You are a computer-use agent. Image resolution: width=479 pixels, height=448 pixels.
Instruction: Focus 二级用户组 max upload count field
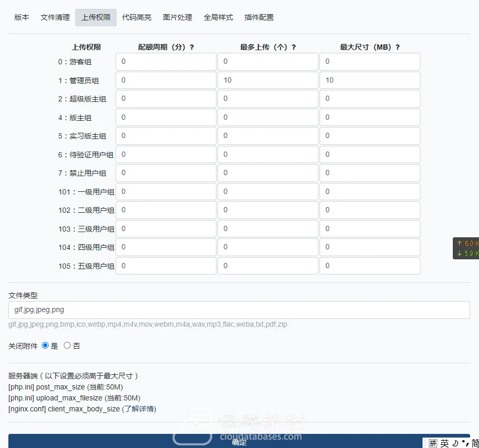[268, 210]
